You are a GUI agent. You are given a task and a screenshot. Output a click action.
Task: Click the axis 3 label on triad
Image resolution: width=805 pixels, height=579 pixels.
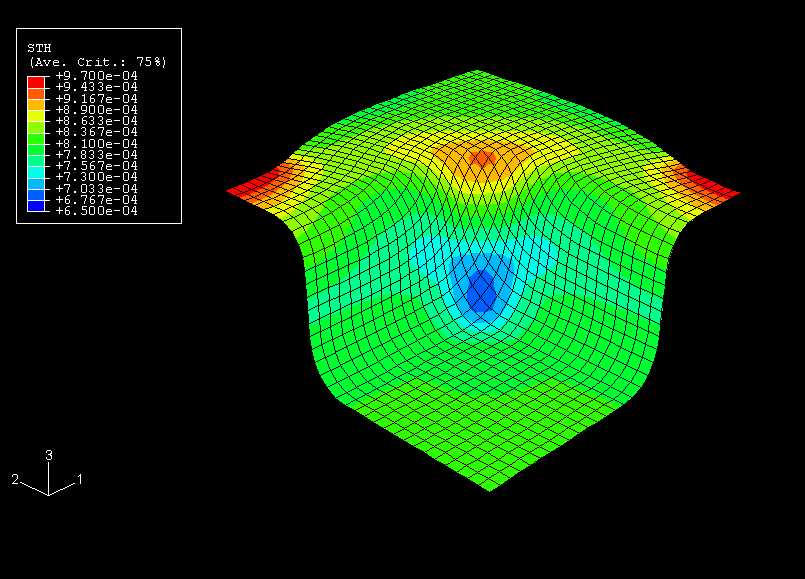coord(49,455)
